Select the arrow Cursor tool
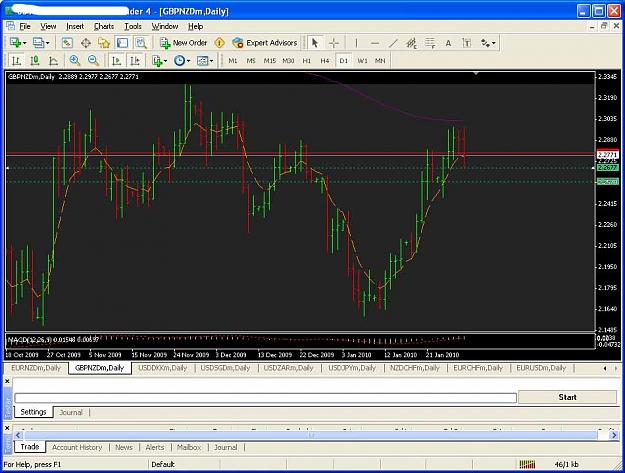This screenshot has width=625, height=473. 315,43
